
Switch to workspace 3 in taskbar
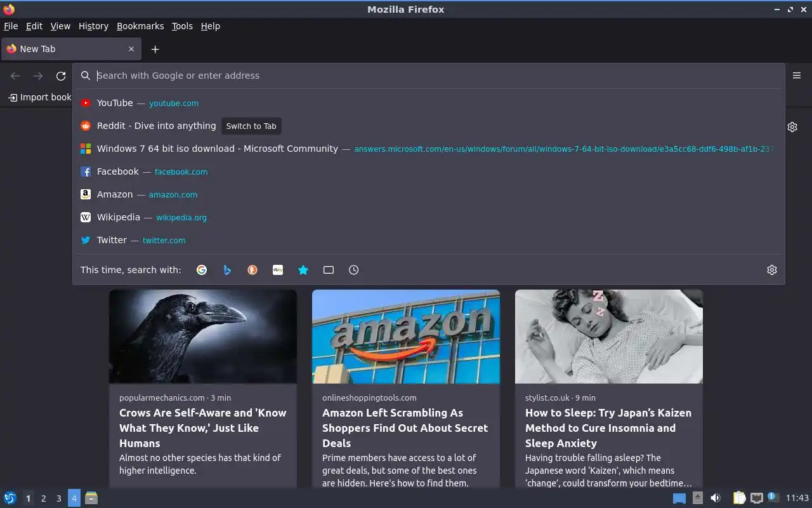[x=58, y=498]
